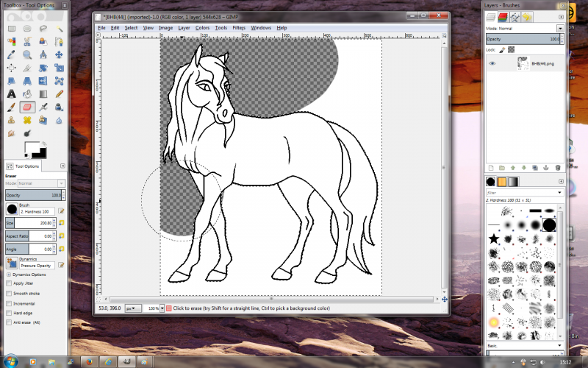Select the Zoom magnifier tool
The height and width of the screenshot is (368, 588).
[27, 54]
